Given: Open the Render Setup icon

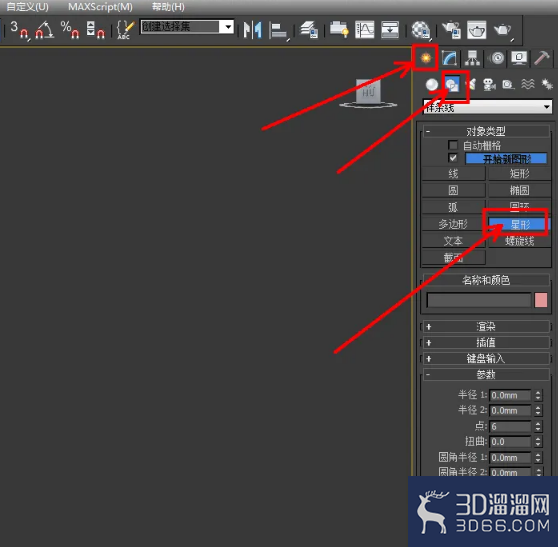Looking at the screenshot, I should click(x=451, y=30).
